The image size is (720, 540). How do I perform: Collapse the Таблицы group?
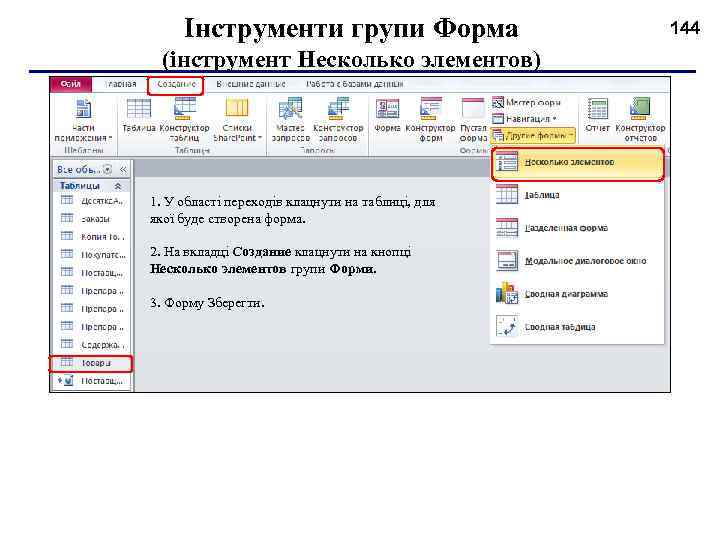(x=118, y=186)
